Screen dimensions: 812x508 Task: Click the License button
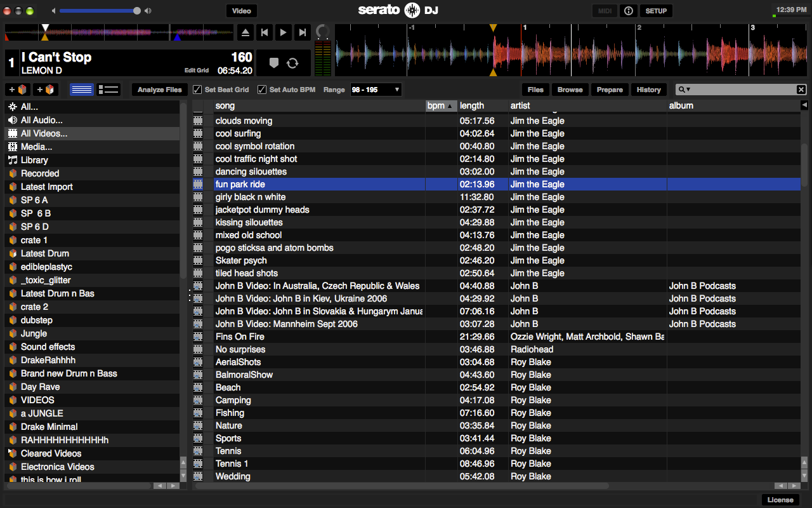click(x=780, y=500)
